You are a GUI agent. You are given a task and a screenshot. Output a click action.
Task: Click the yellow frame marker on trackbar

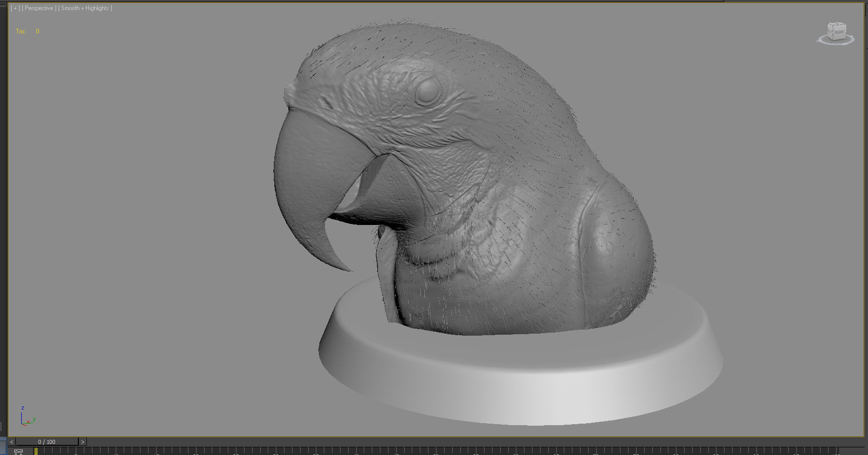(36, 451)
